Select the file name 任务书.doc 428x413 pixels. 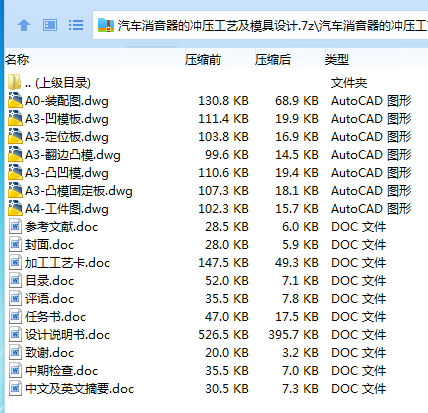point(56,317)
